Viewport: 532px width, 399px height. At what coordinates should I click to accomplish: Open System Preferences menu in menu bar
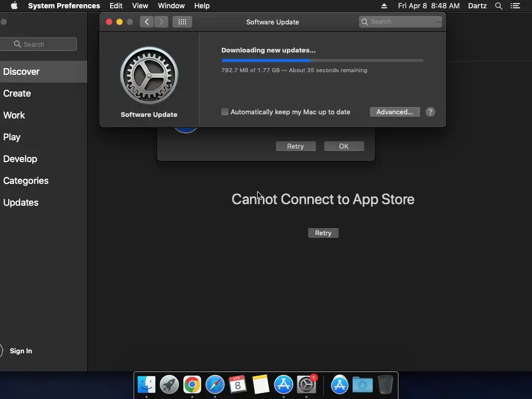[64, 6]
